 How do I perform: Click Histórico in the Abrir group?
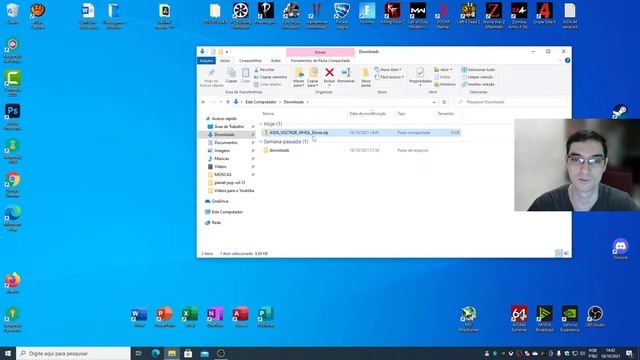point(445,84)
